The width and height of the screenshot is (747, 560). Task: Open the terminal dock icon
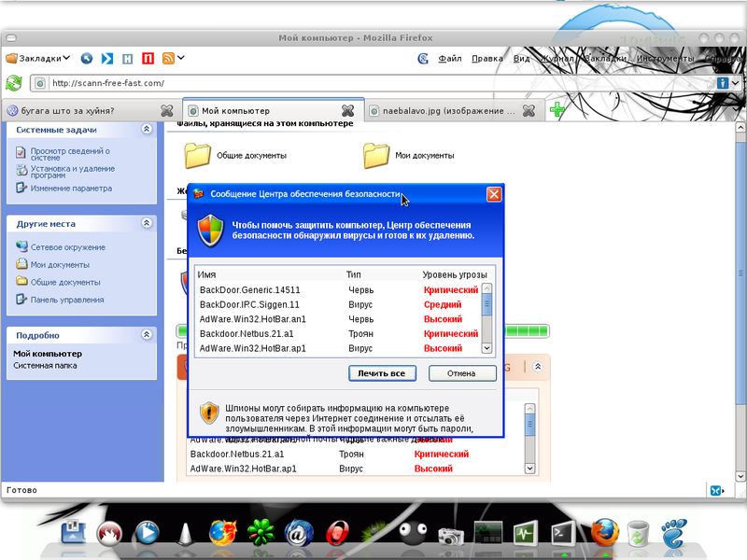(x=563, y=533)
